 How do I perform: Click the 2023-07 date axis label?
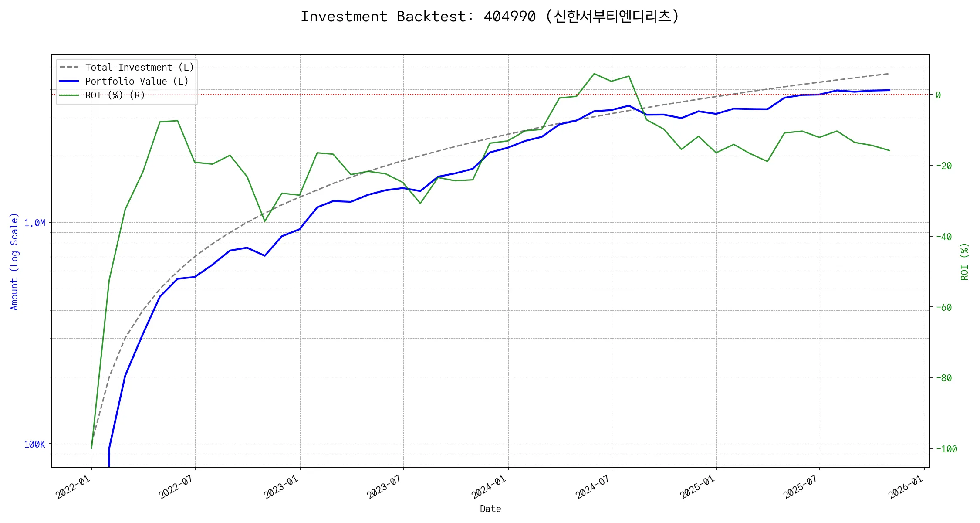pos(384,487)
